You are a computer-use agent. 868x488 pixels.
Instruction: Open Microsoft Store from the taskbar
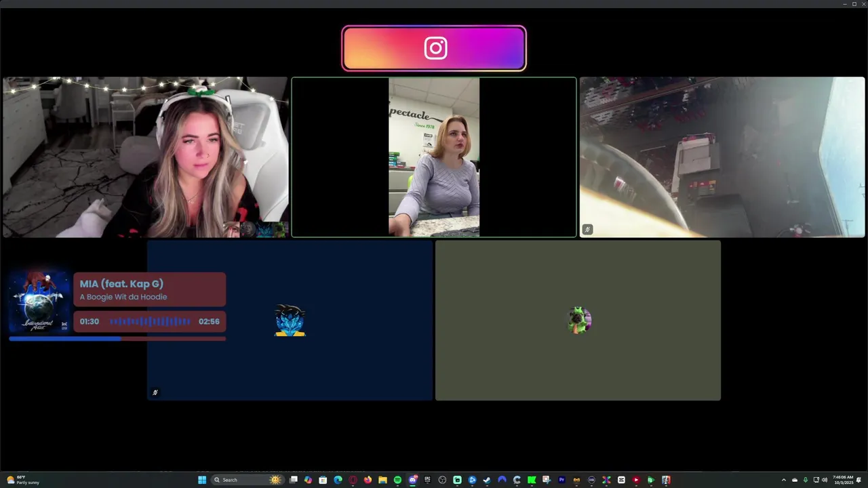tap(323, 480)
